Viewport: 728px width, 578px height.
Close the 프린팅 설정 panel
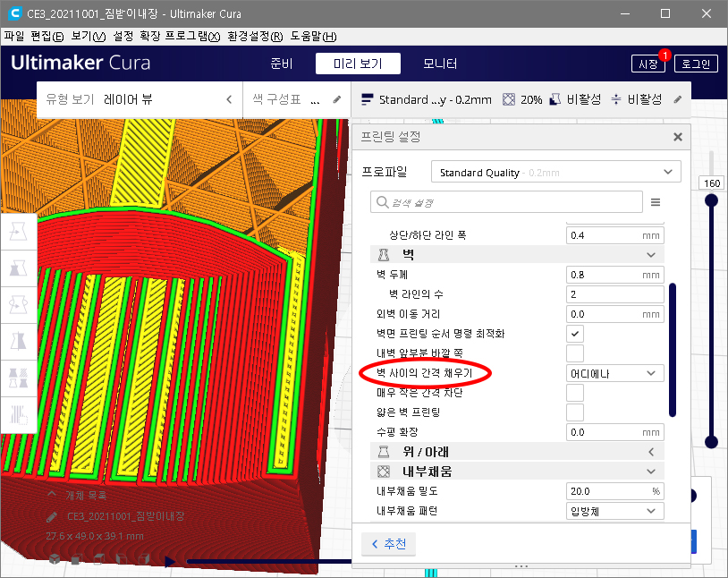[678, 137]
